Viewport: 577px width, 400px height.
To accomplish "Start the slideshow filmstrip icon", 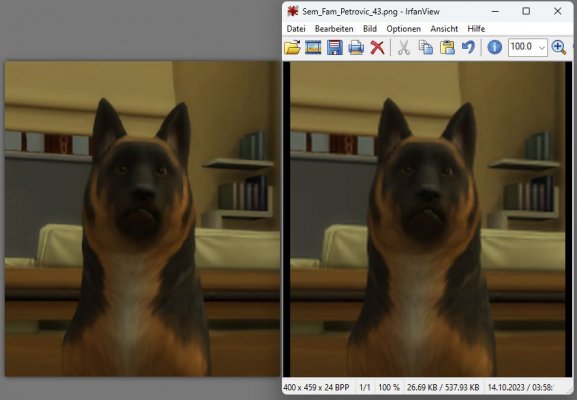I will 313,47.
